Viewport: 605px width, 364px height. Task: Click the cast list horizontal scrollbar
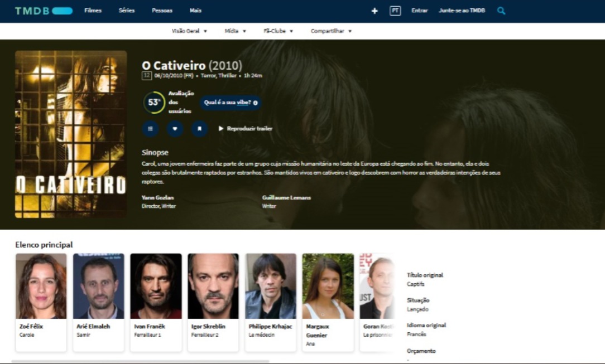[x=140, y=361]
